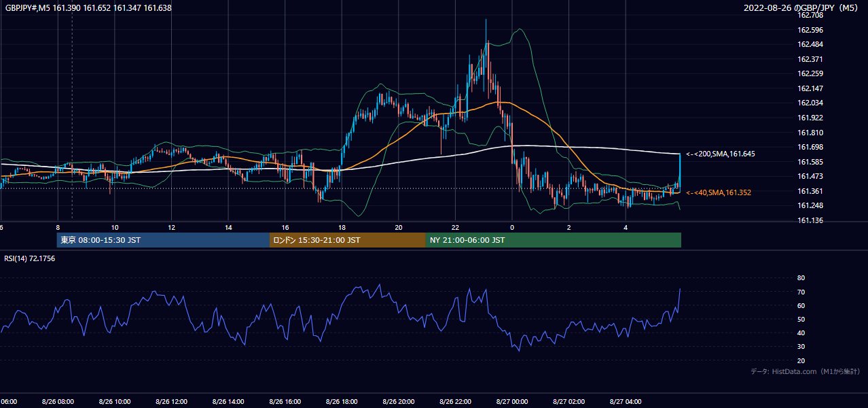Click the RSI axis level 80

(x=801, y=278)
